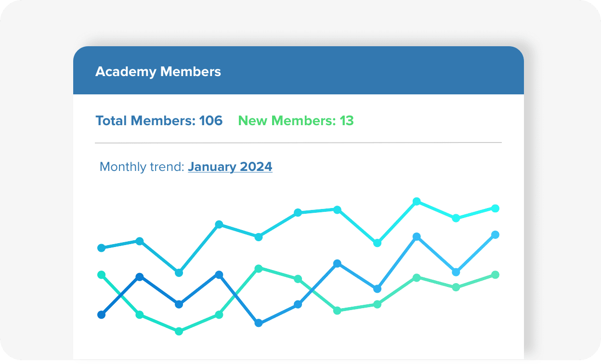Click the lowest point of the dark blue line
The image size is (601, 364).
(259, 323)
